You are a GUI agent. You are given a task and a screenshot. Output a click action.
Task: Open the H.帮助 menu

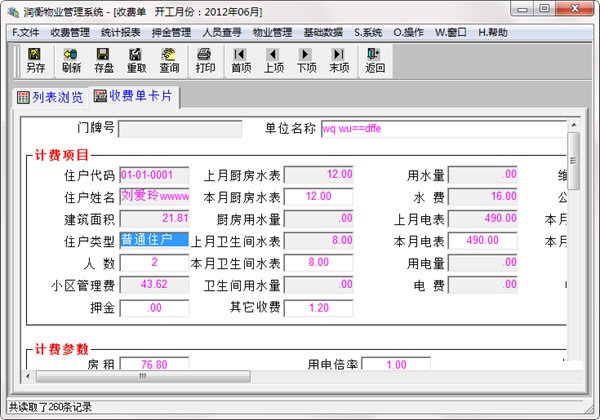coord(493,33)
